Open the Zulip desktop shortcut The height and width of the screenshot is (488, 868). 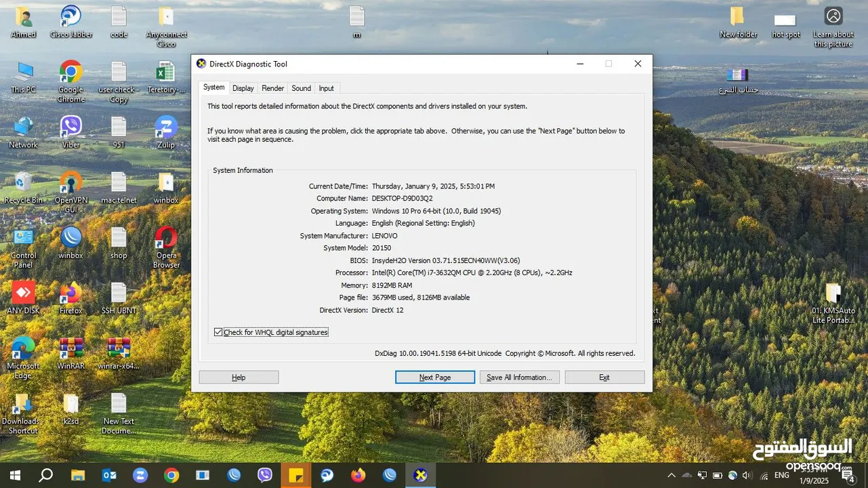click(x=166, y=131)
